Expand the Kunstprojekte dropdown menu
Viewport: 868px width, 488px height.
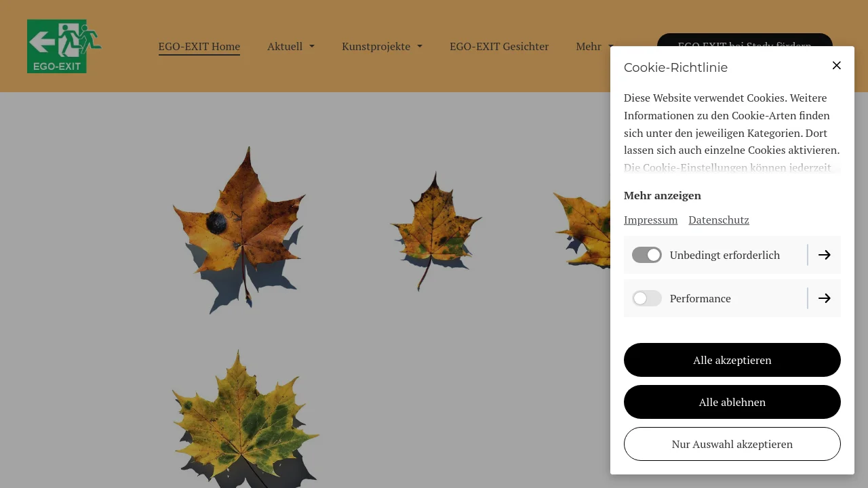click(382, 46)
